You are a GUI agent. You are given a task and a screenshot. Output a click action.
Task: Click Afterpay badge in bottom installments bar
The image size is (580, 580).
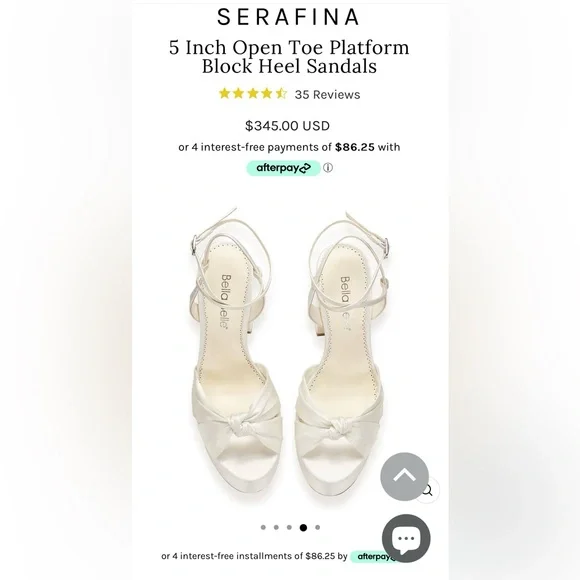pyautogui.click(x=373, y=556)
